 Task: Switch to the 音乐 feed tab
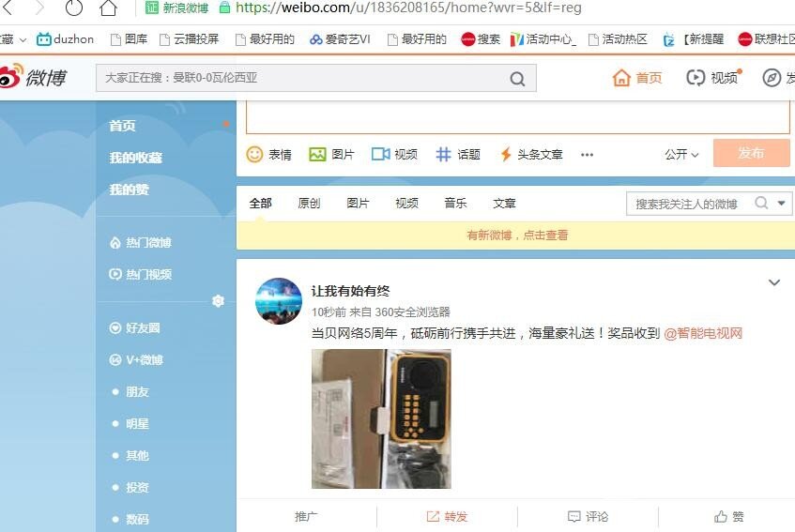tap(455, 204)
